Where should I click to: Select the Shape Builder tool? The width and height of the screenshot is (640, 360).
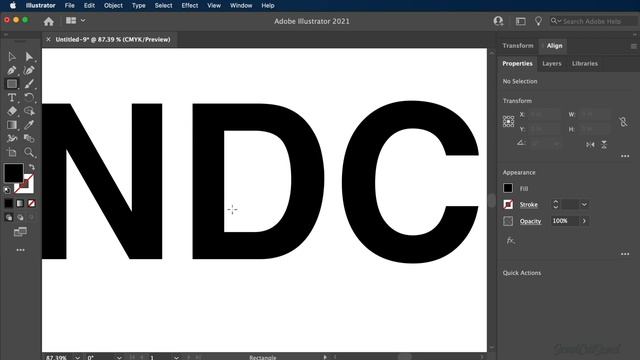(x=29, y=138)
